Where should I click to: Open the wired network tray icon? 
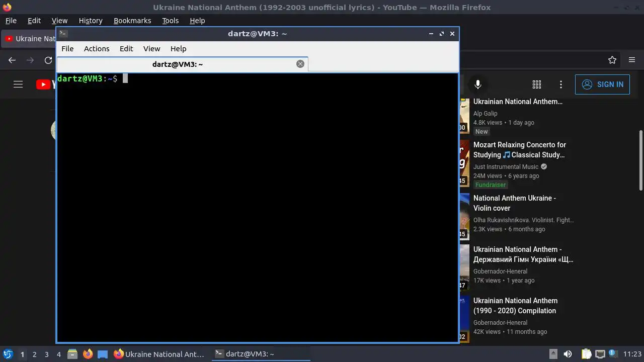point(600,354)
